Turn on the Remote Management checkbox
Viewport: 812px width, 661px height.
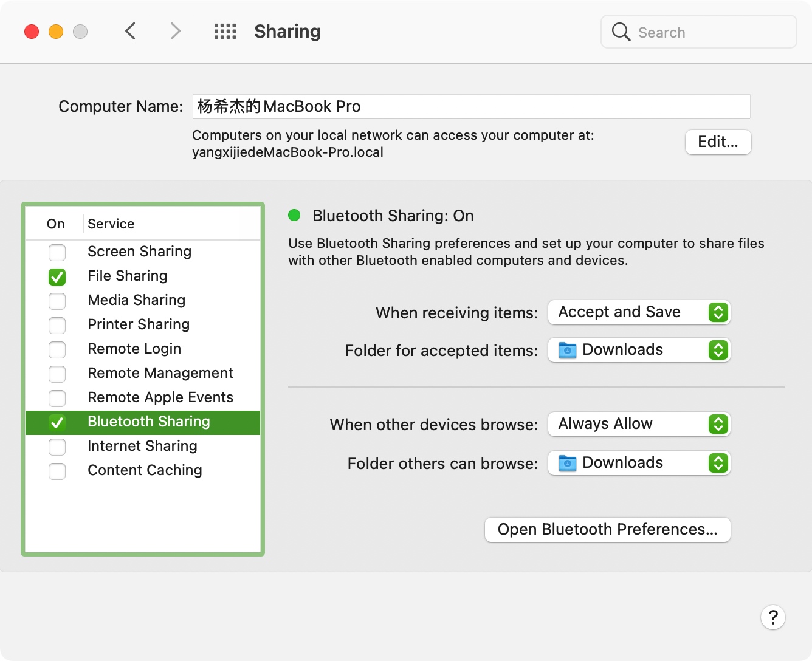pos(57,374)
